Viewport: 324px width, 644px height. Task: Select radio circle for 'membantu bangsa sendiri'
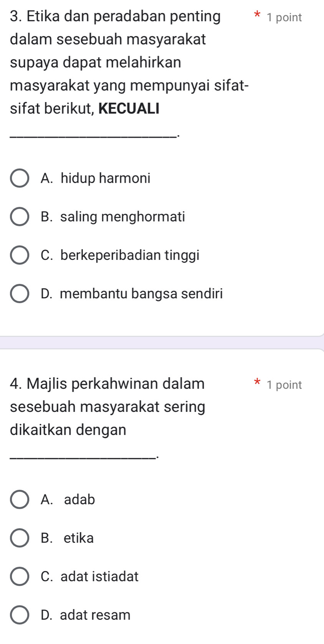click(x=19, y=294)
